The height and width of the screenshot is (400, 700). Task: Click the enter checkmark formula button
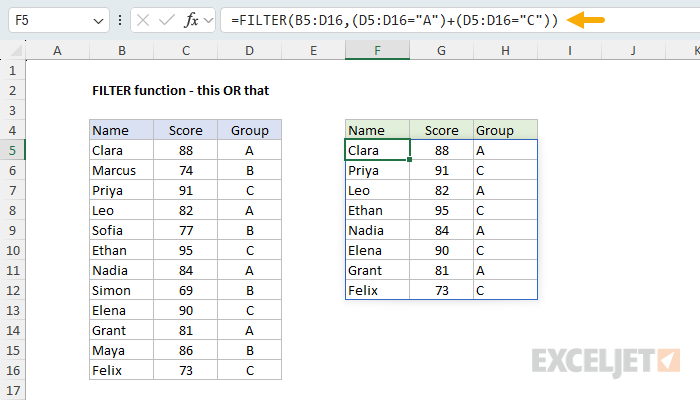[167, 20]
